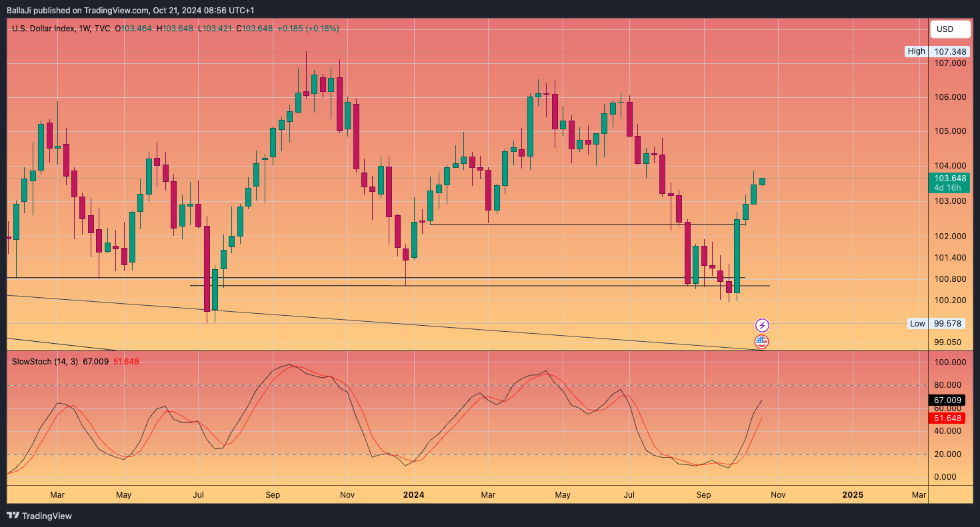980x527 pixels.
Task: Click the high value H103.648 in header
Action: (x=175, y=29)
